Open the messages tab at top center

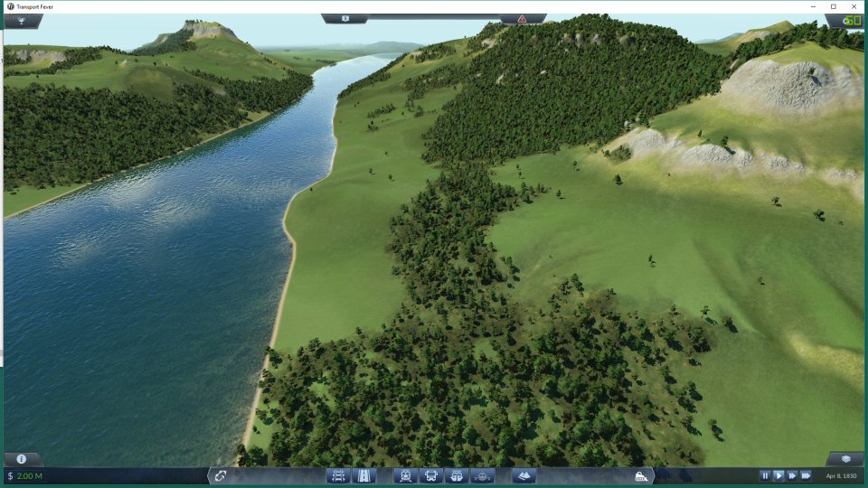[345, 19]
